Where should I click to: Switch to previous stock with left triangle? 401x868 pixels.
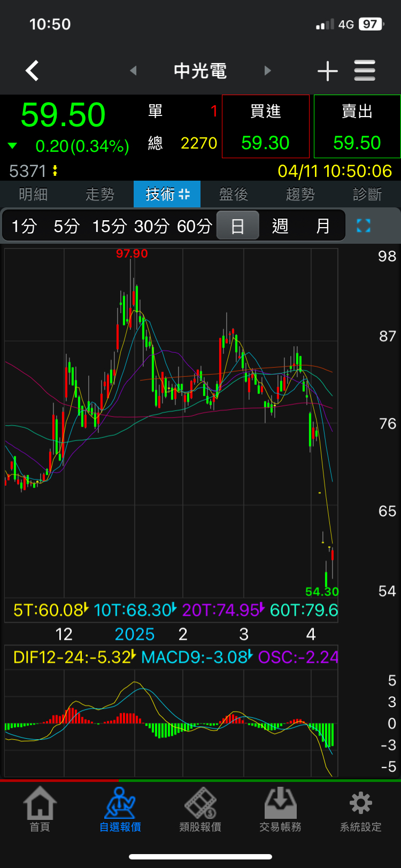click(x=133, y=71)
